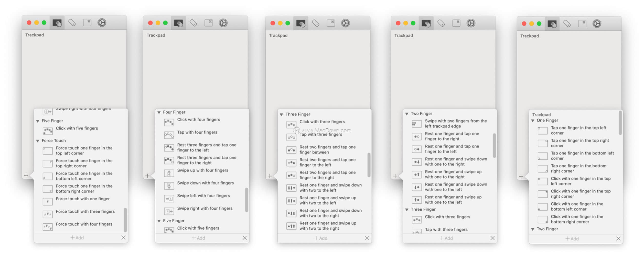The width and height of the screenshot is (644, 260).
Task: Click gesture list scrollbar in the leftmost window
Action: pos(125,220)
